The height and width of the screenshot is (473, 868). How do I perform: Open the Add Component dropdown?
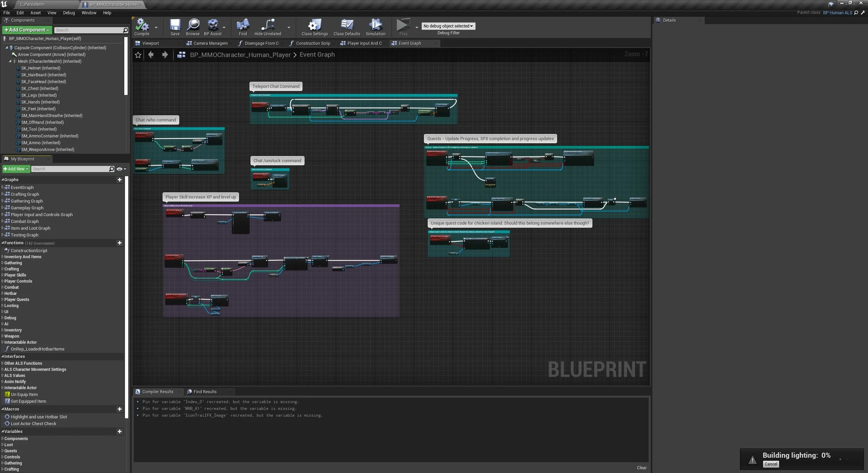[27, 30]
